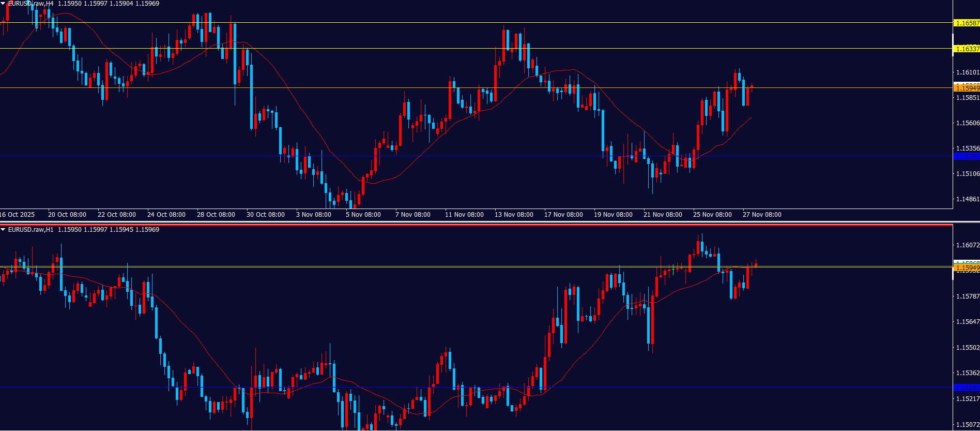Click the 27 Nov 08:00 time label

coord(762,215)
